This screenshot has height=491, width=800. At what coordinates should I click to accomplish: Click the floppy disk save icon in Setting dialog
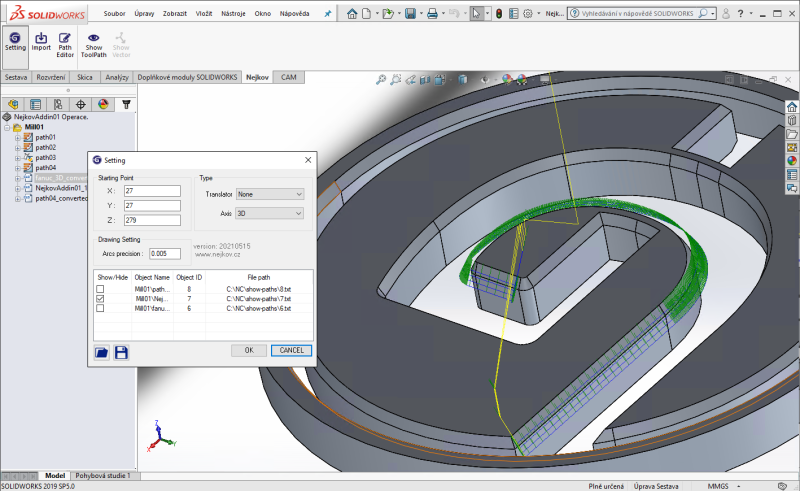click(121, 352)
